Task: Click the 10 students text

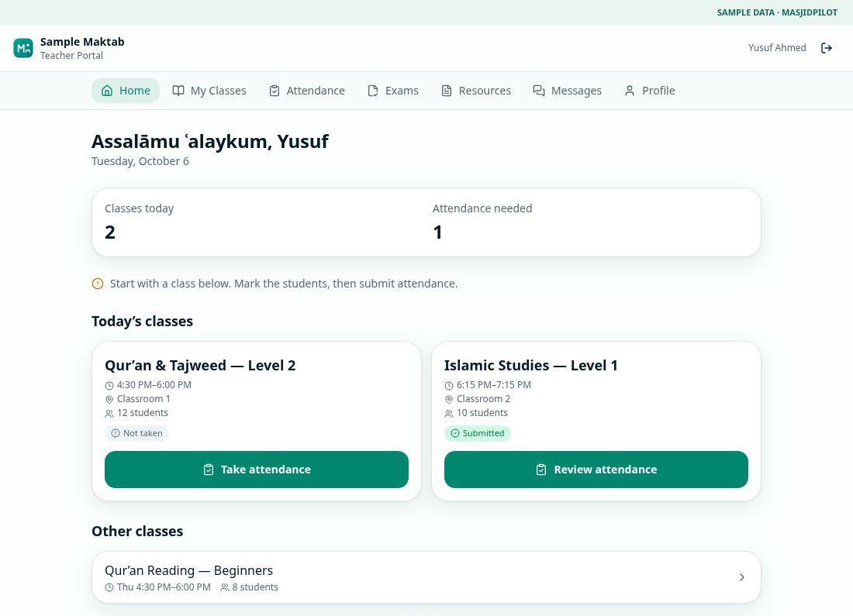Action: coord(482,413)
